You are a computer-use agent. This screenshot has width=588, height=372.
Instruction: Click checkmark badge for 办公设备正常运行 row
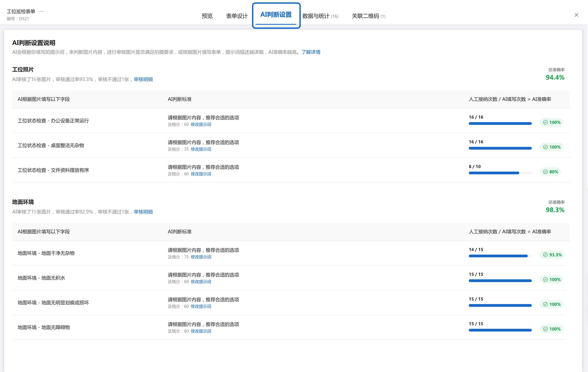coord(552,122)
